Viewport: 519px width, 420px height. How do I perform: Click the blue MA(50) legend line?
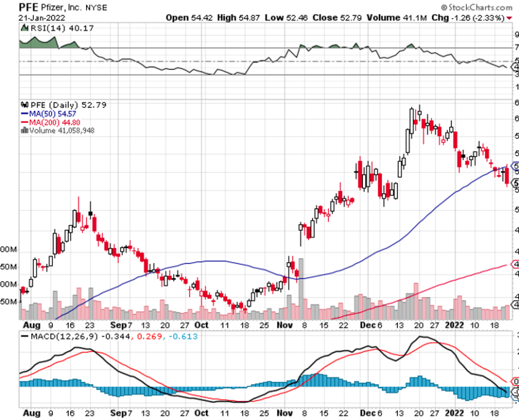click(x=25, y=114)
